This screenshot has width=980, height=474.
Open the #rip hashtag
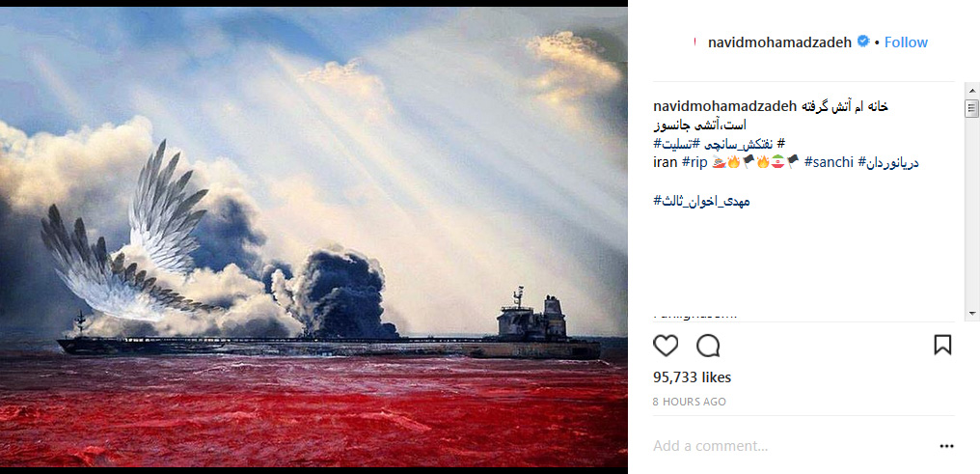(694, 162)
